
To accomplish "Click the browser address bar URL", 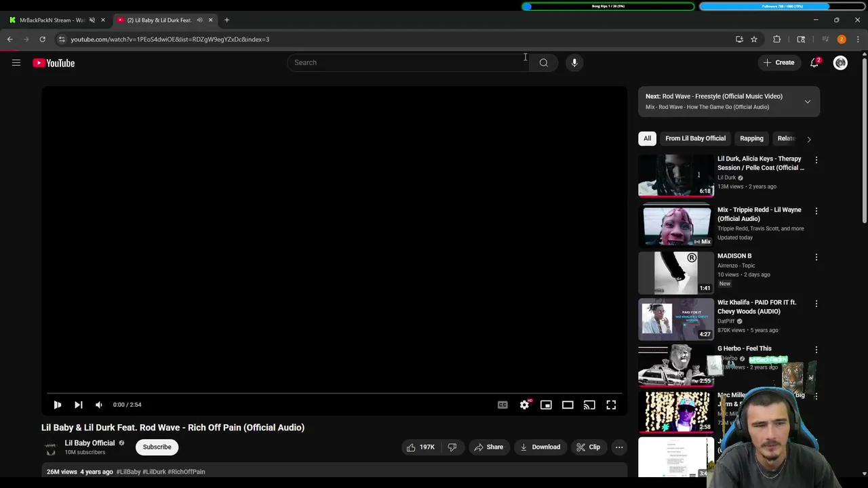I will tap(170, 39).
